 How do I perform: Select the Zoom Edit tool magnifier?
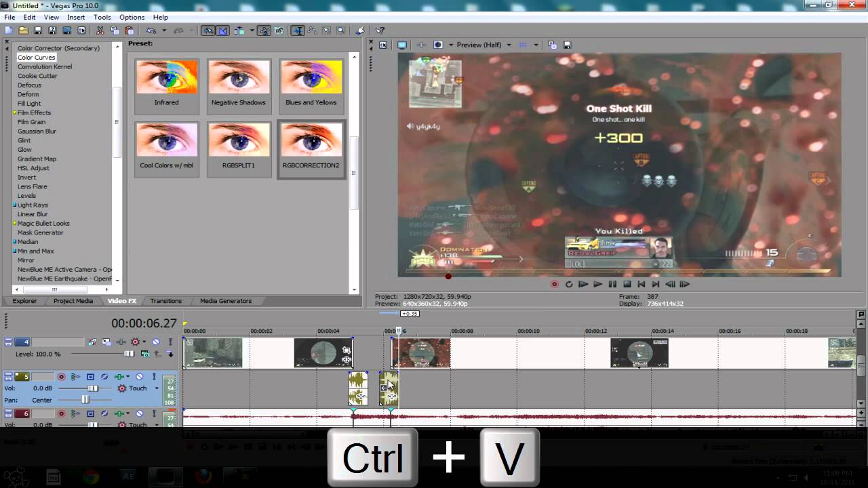(x=340, y=30)
